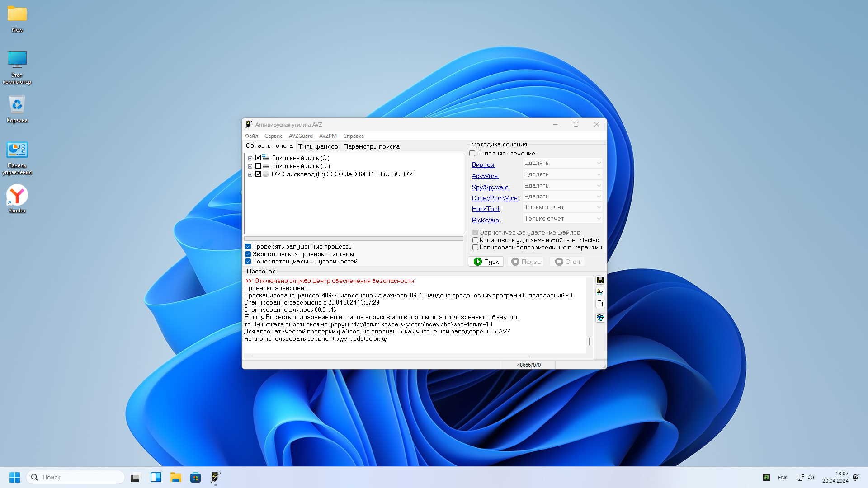868x488 pixels.
Task: Check the Локальный диск (D:) checkbox
Action: click(x=258, y=166)
